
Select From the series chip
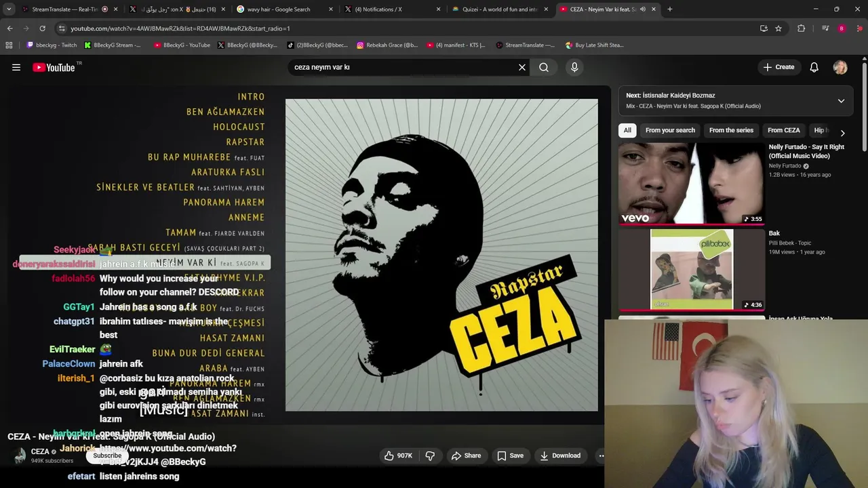click(731, 130)
